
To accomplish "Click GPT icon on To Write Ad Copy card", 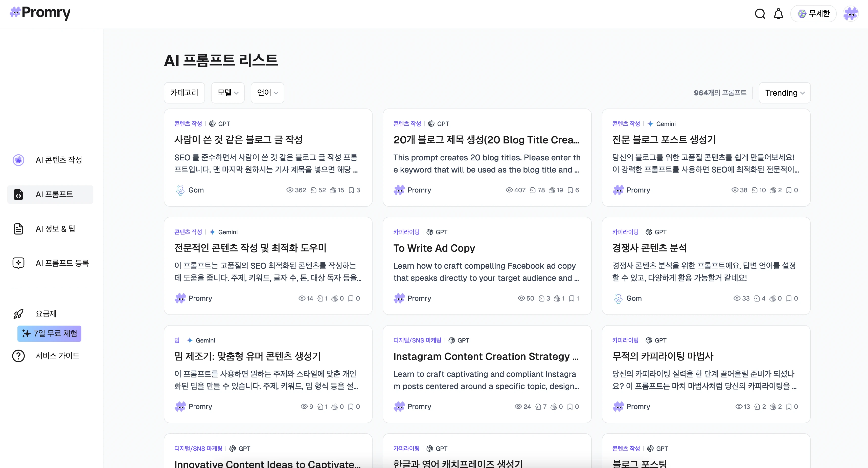I will click(x=430, y=232).
